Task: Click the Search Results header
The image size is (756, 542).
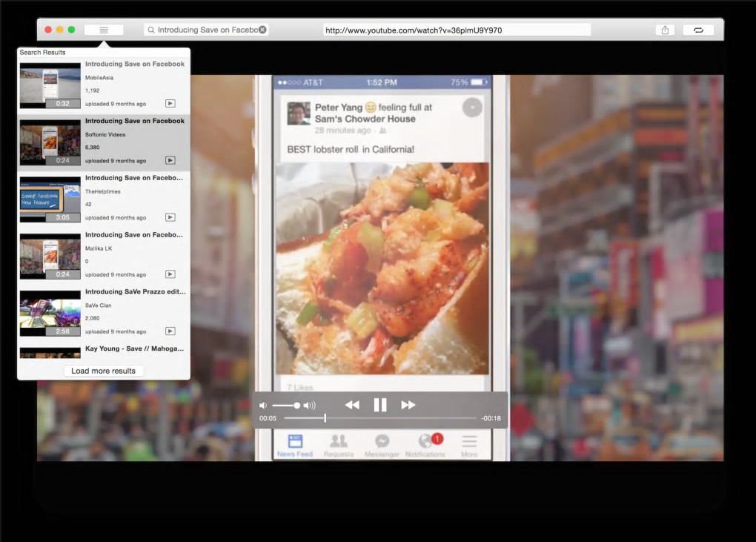Action: click(x=42, y=52)
